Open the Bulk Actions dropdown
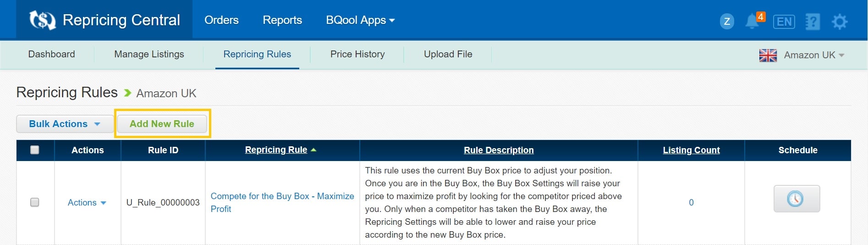The width and height of the screenshot is (868, 245). [65, 124]
